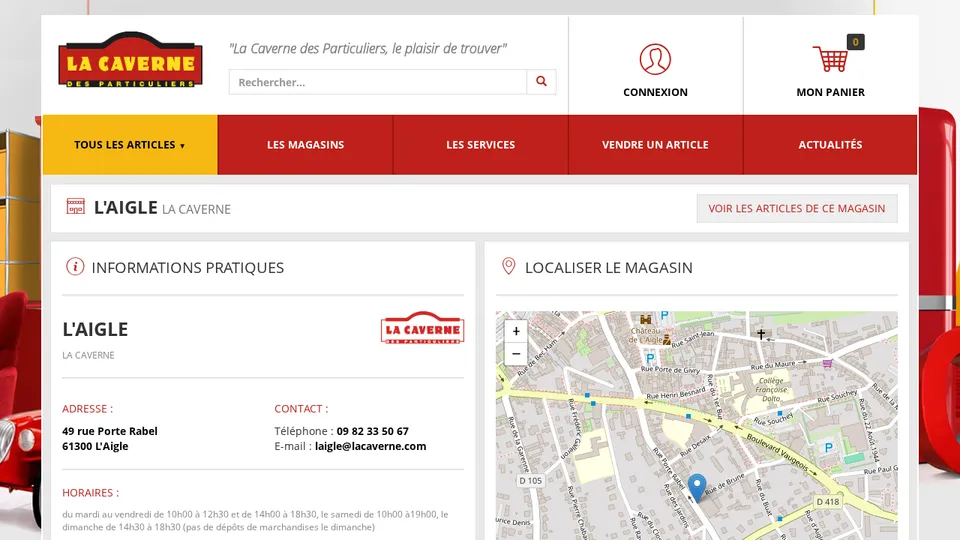Screen dimensions: 960x540
Task: Click the D 418 road label on map
Action: 828,501
